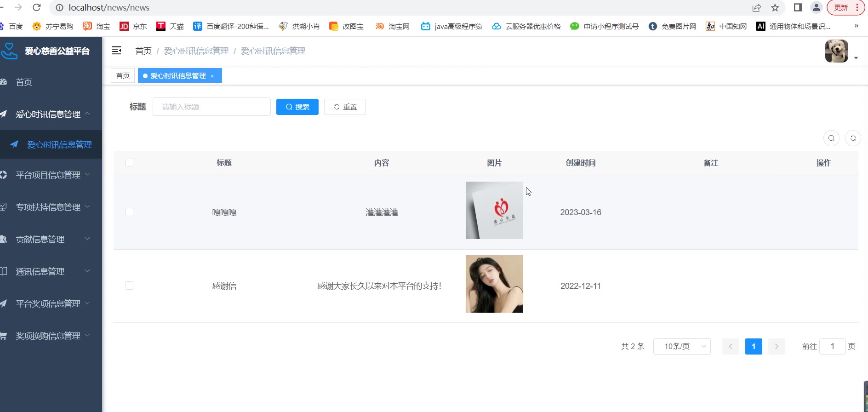The image size is (868, 412).
Task: Click the 重置 reset button
Action: click(x=345, y=107)
